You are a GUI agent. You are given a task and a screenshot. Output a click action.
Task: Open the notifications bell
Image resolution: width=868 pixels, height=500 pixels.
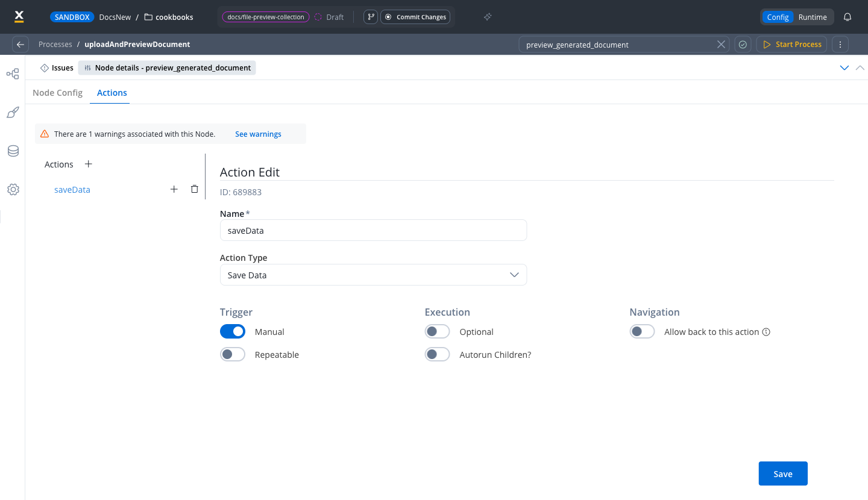(x=848, y=17)
